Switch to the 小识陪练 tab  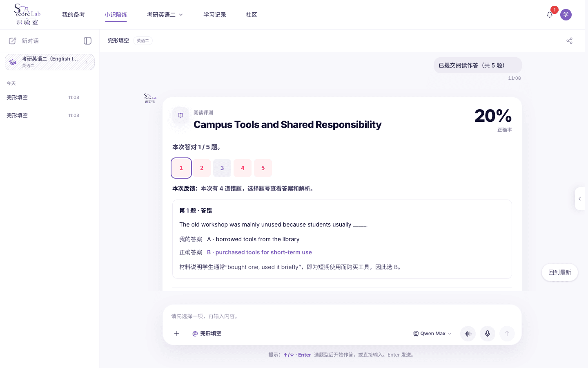point(116,15)
